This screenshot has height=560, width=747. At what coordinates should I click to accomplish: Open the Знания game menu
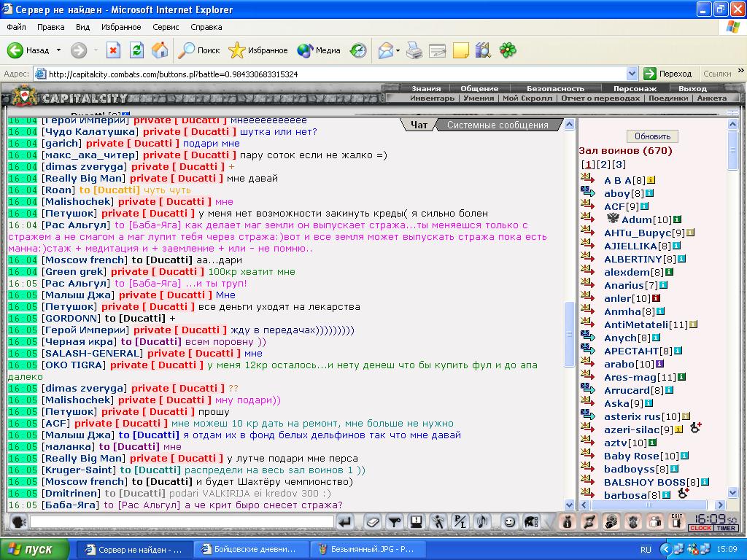(426, 88)
